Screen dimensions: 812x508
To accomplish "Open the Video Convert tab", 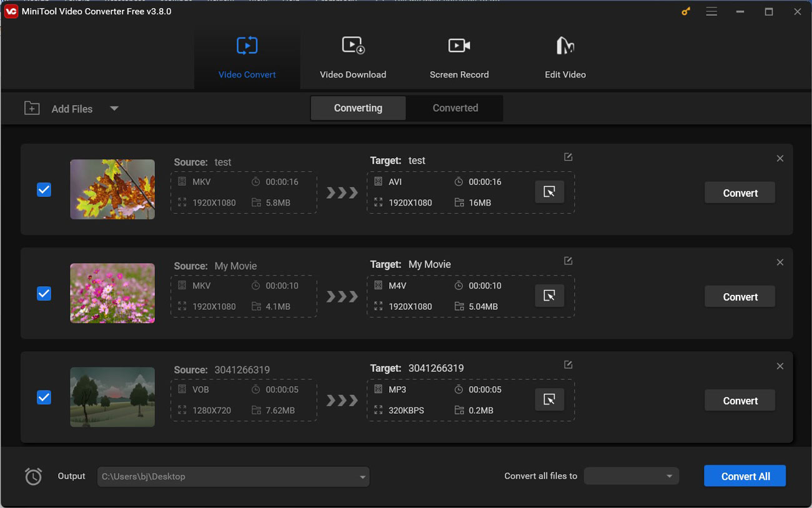I will pos(247,59).
